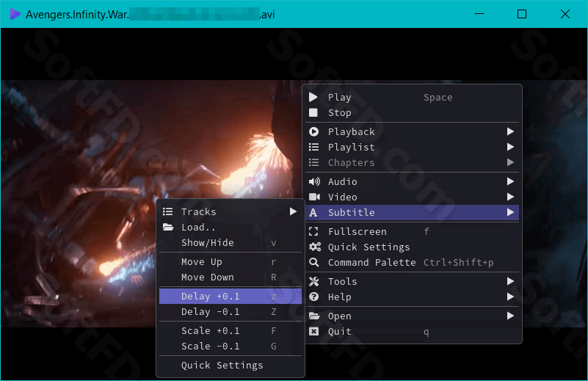Click the Quick Settings gears icon

coord(315,247)
